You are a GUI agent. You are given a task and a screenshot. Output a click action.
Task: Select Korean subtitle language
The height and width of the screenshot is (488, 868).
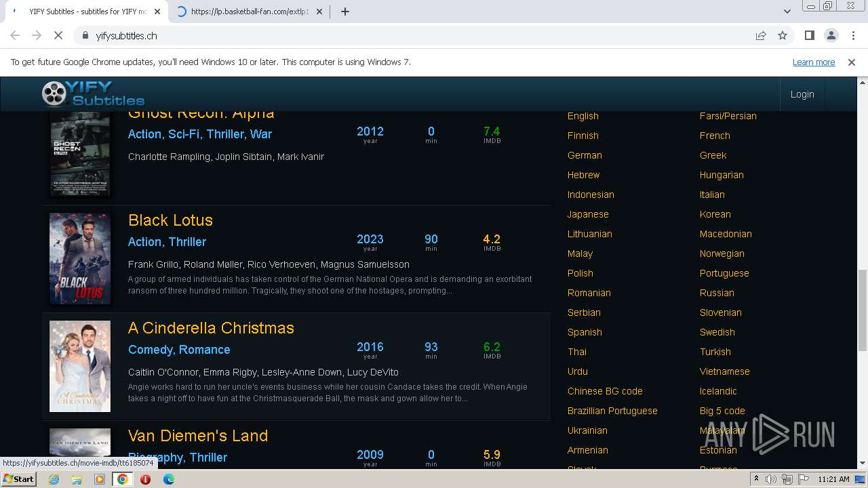[x=715, y=214]
